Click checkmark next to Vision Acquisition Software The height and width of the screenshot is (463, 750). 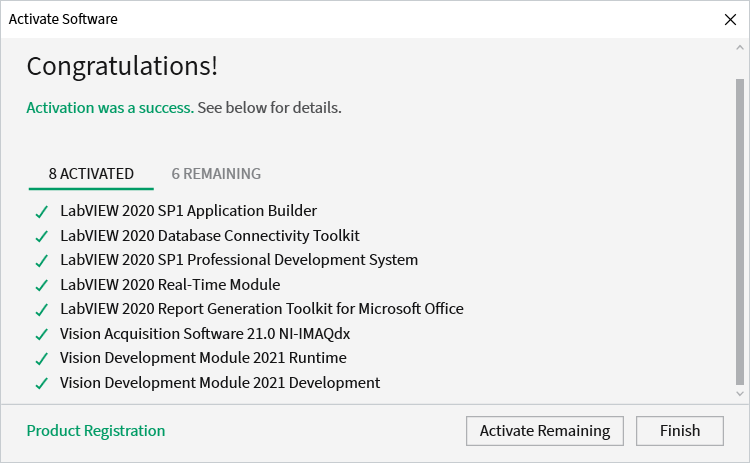42,334
